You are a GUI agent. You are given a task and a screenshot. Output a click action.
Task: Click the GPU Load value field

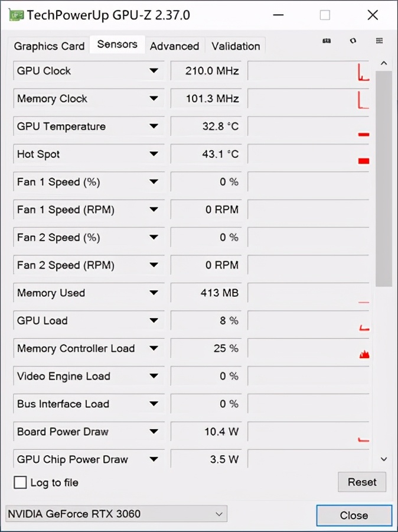205,321
